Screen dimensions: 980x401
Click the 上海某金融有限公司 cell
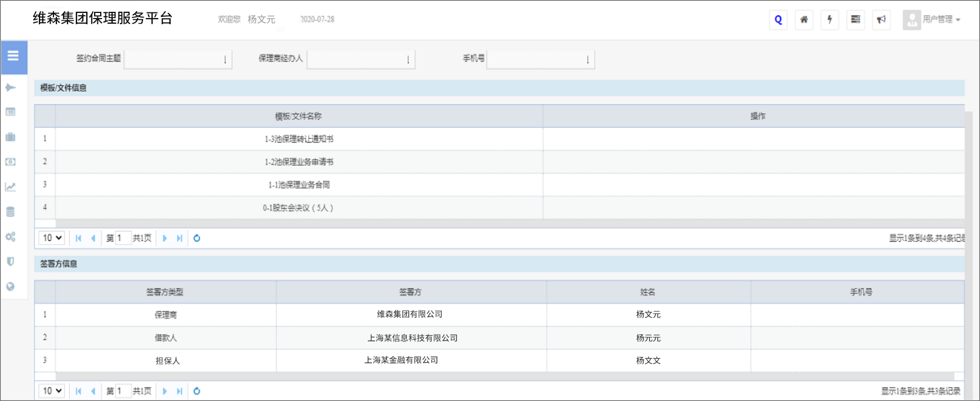411,360
